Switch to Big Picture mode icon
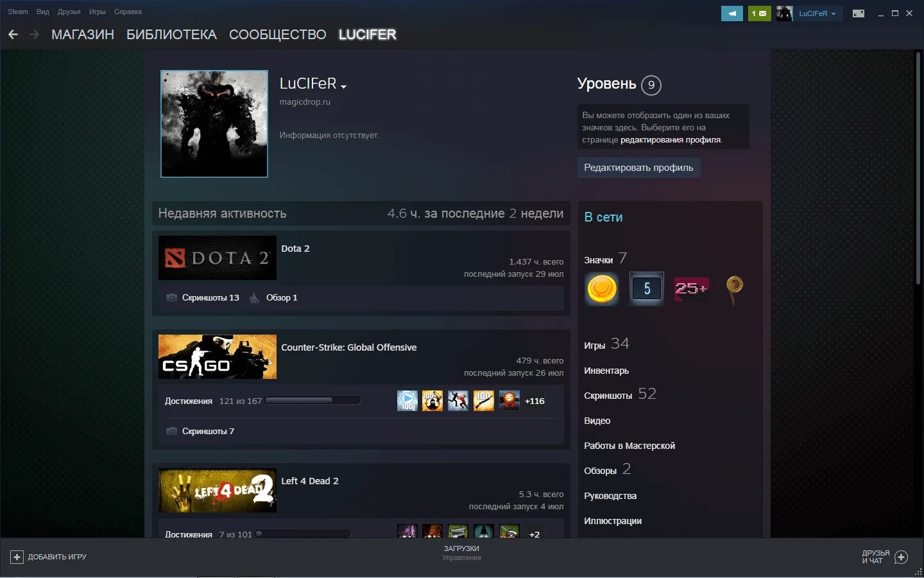This screenshot has width=924, height=578. pos(858,13)
